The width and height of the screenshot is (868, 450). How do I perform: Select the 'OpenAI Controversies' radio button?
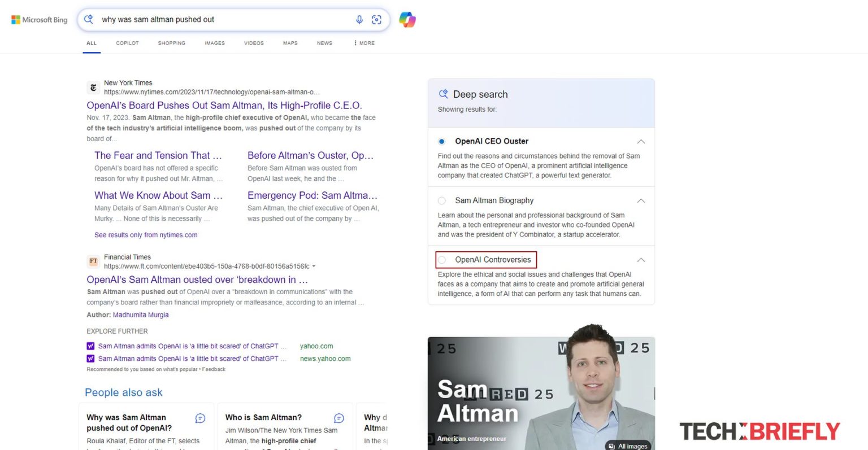[441, 260]
